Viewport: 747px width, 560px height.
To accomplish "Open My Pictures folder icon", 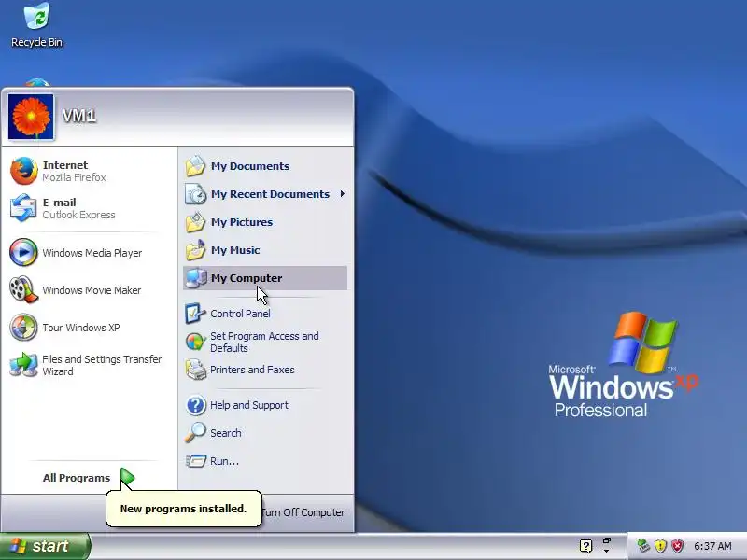I will point(195,222).
